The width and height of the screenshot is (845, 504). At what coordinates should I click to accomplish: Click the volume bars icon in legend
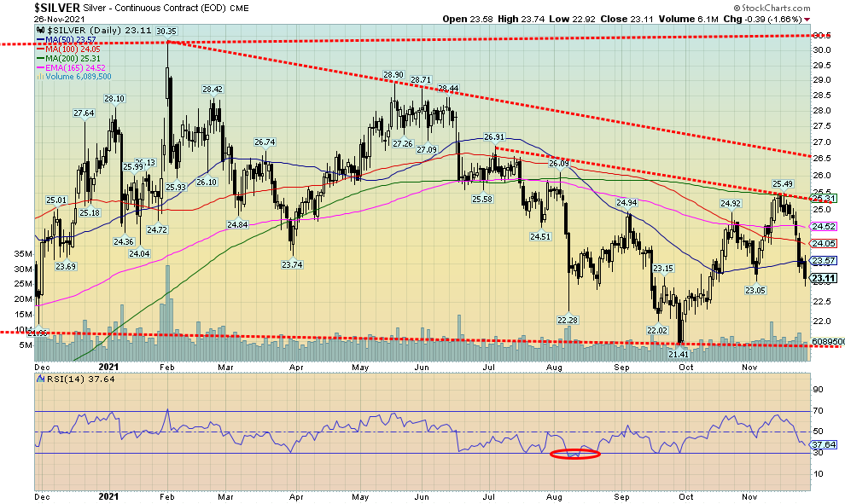click(38, 77)
